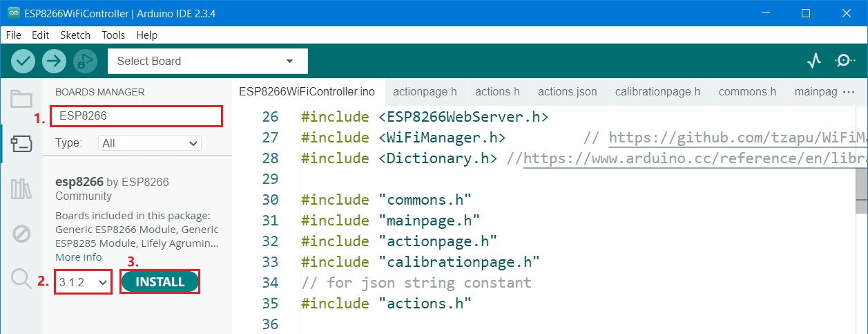
Task: Open the Type filter dropdown
Action: [150, 143]
